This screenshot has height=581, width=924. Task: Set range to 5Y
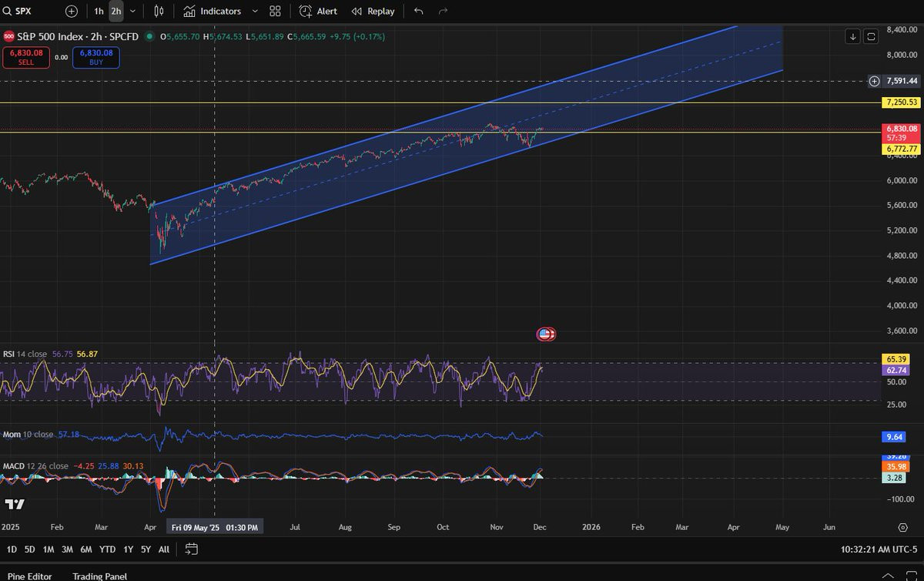(145, 549)
